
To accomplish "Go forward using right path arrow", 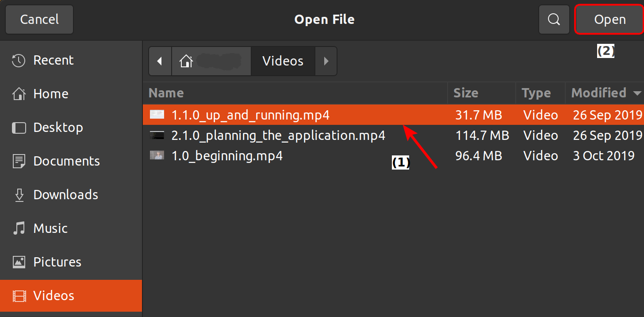I will pos(326,61).
